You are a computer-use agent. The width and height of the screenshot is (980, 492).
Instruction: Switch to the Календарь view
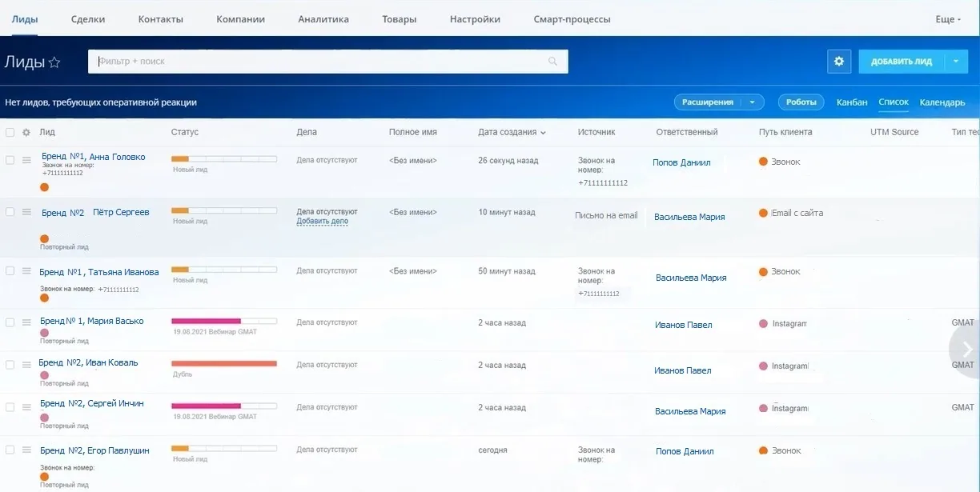[x=942, y=102]
